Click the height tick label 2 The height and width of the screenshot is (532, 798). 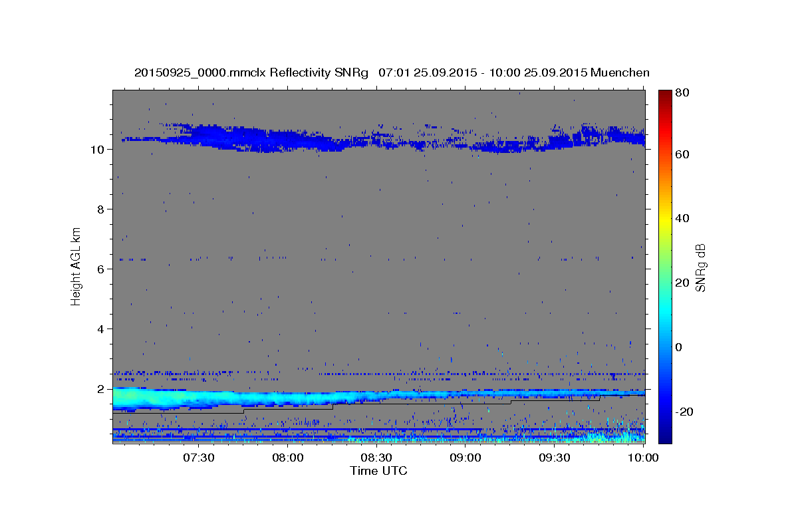point(101,389)
